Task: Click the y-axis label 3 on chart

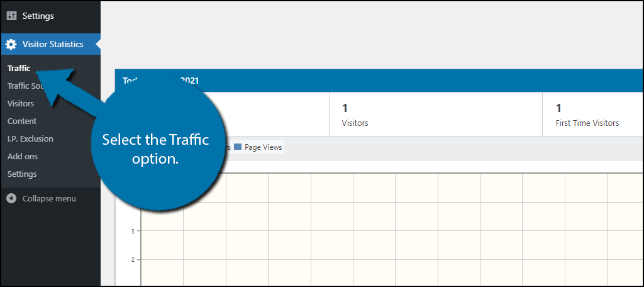Action: click(x=133, y=231)
